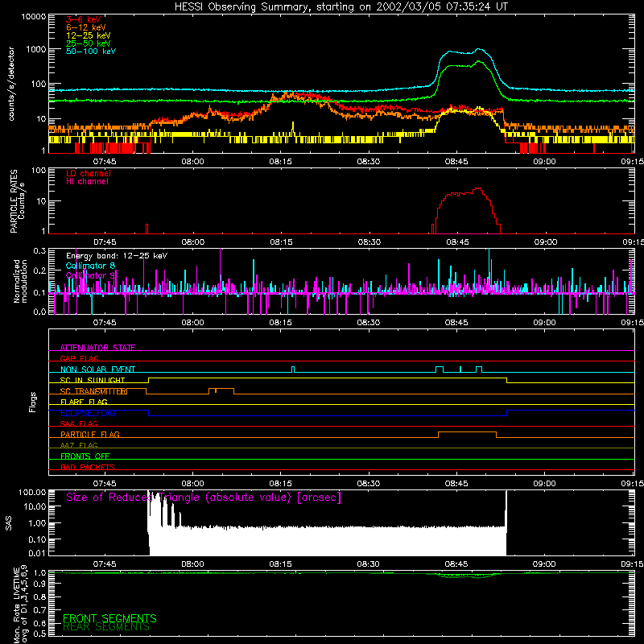Viewport: 644px width, 644px height.
Task: Click the 0.3 tick on the modulation axis
Action: pos(39,250)
